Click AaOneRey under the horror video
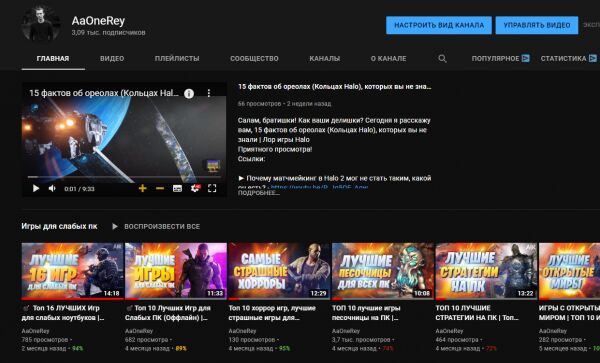Screen dimensions: 600x363 (243, 331)
